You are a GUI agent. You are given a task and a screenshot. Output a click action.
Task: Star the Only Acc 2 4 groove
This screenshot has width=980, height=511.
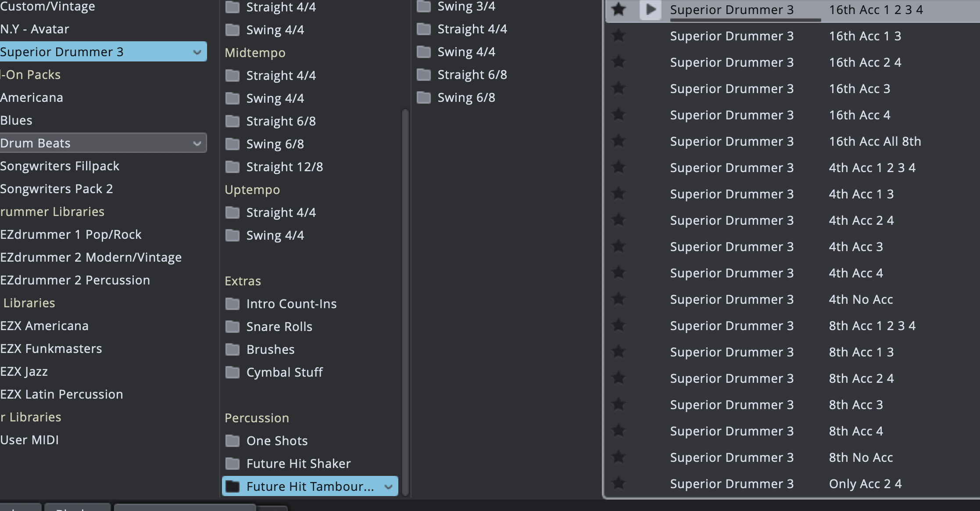click(x=619, y=483)
